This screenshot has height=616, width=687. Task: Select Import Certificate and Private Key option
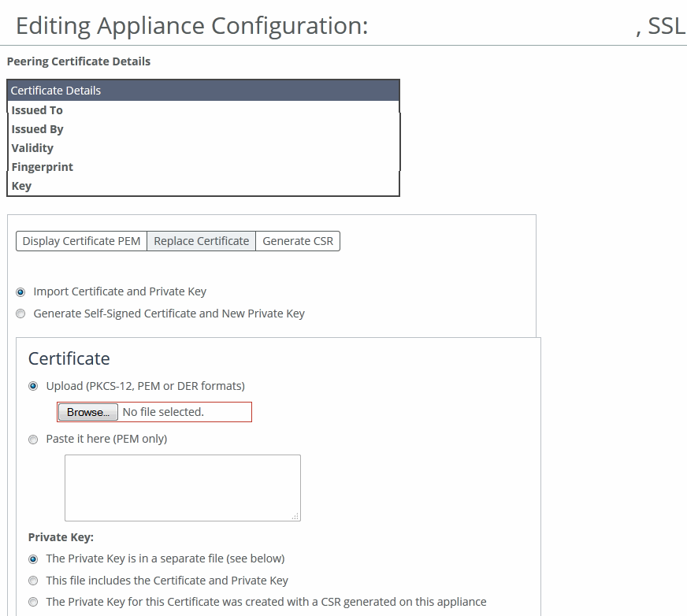[x=20, y=291]
